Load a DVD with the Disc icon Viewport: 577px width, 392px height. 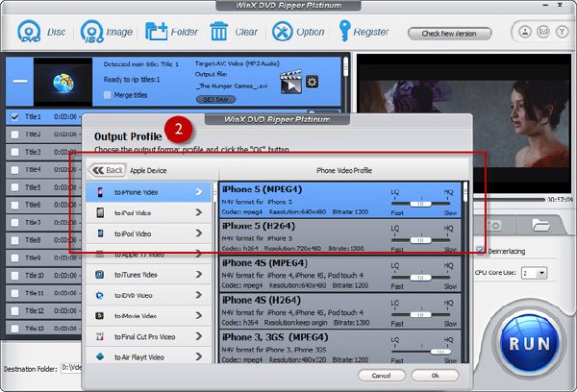click(x=29, y=32)
